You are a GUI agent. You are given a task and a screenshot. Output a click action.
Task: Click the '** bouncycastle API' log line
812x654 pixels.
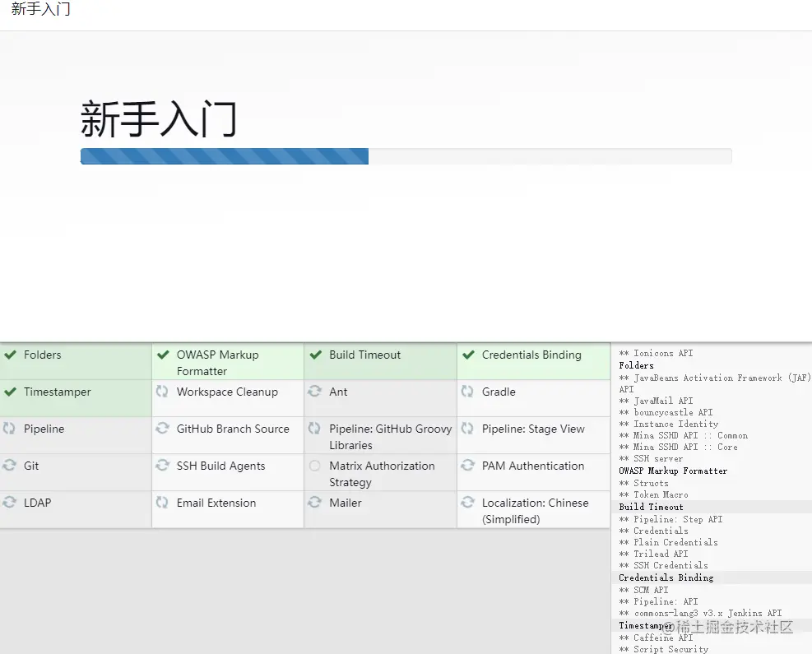tap(666, 413)
